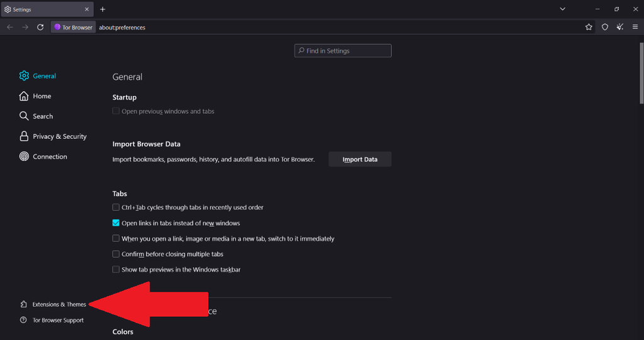
Task: Enable Confirm before closing multiple tabs
Action: (116, 254)
